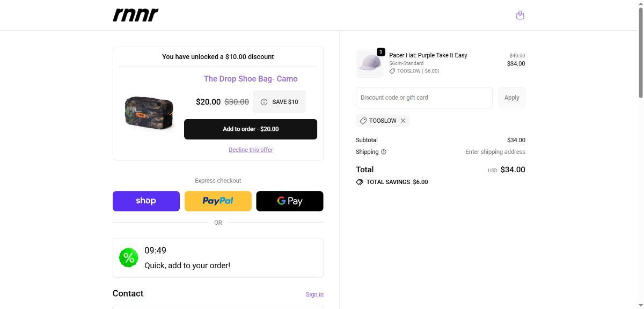The image size is (644, 309).
Task: Add Drop Shoe Bag to order
Action: point(250,129)
